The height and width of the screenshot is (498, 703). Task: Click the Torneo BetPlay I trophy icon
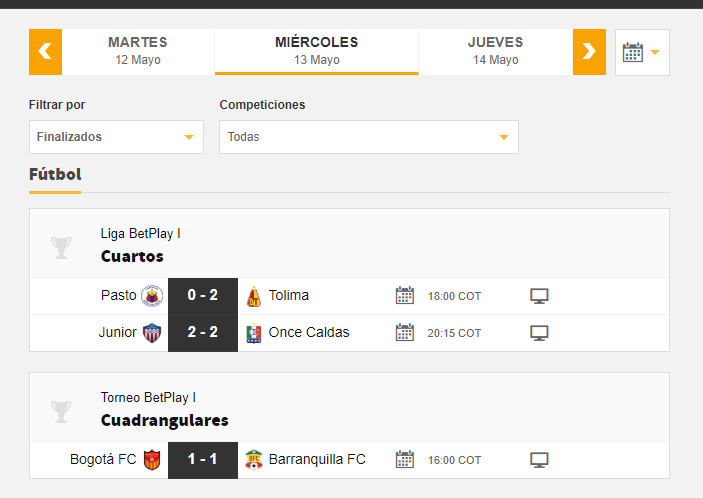pyautogui.click(x=61, y=411)
